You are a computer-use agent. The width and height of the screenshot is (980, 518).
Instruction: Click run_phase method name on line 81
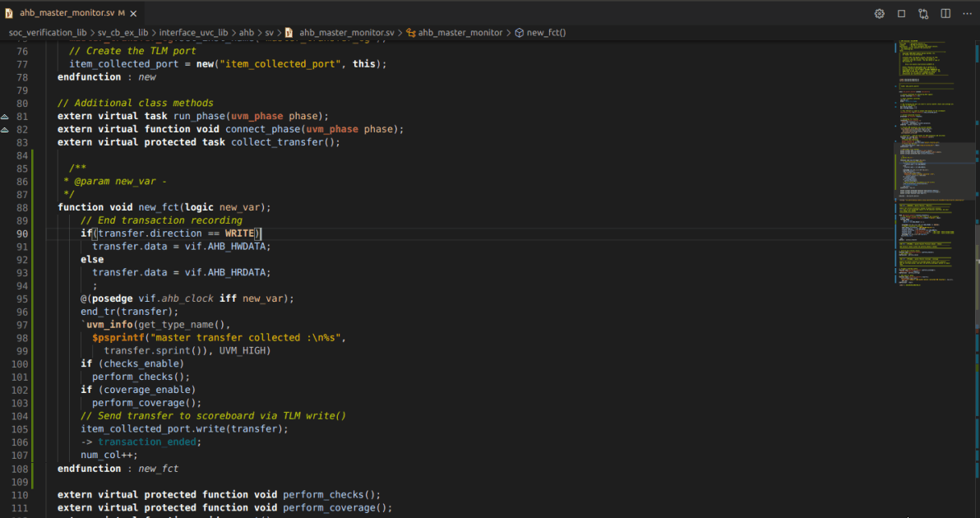199,117
